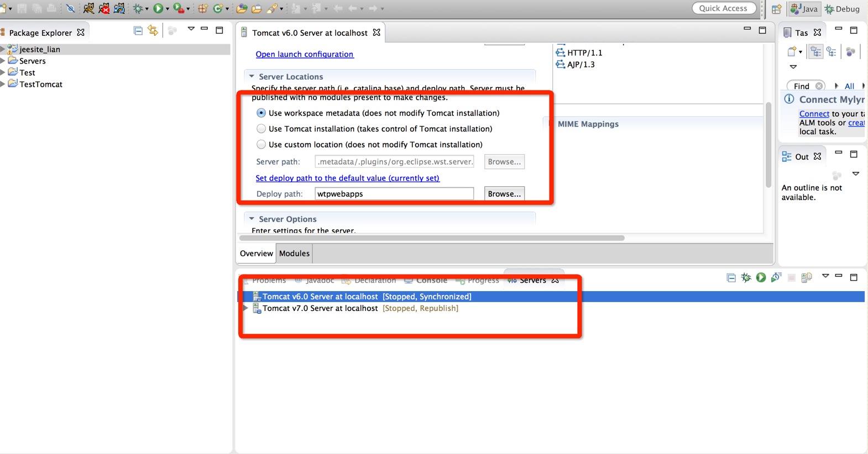Click the New Java Package icon

click(203, 8)
